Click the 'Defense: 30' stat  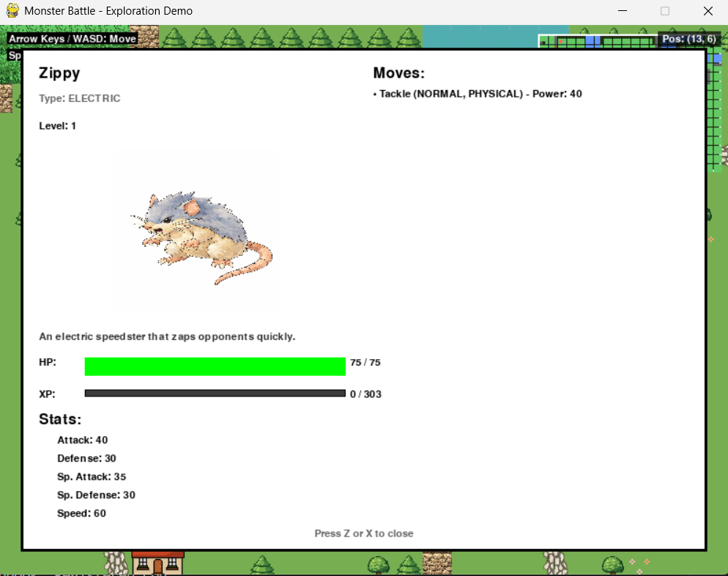click(87, 459)
